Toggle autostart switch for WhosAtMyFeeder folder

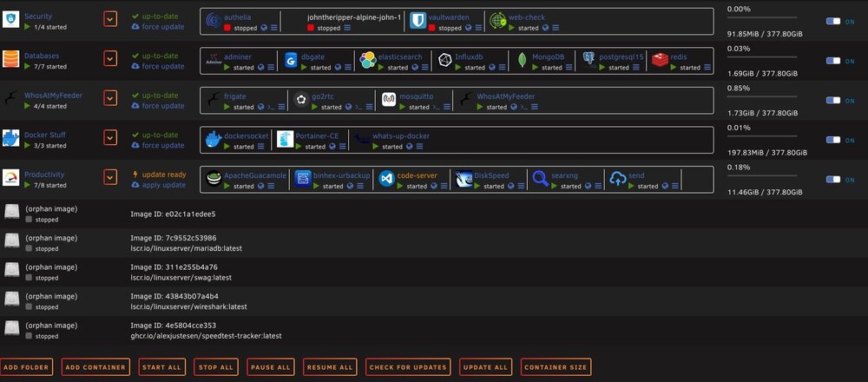833,101
